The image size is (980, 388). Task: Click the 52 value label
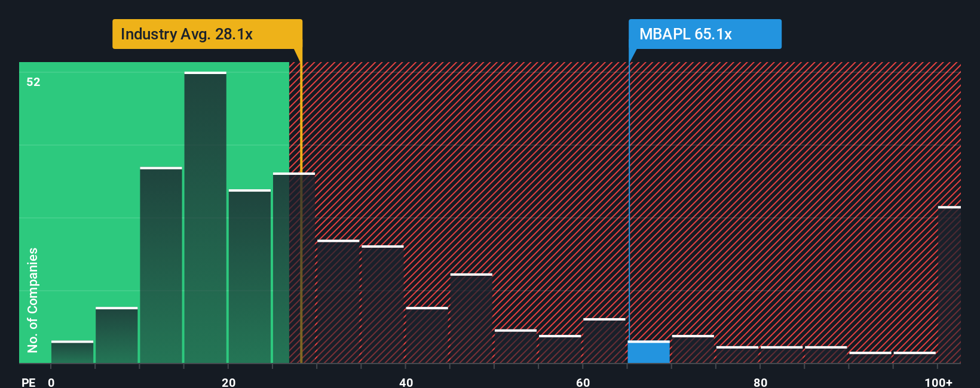click(x=33, y=82)
